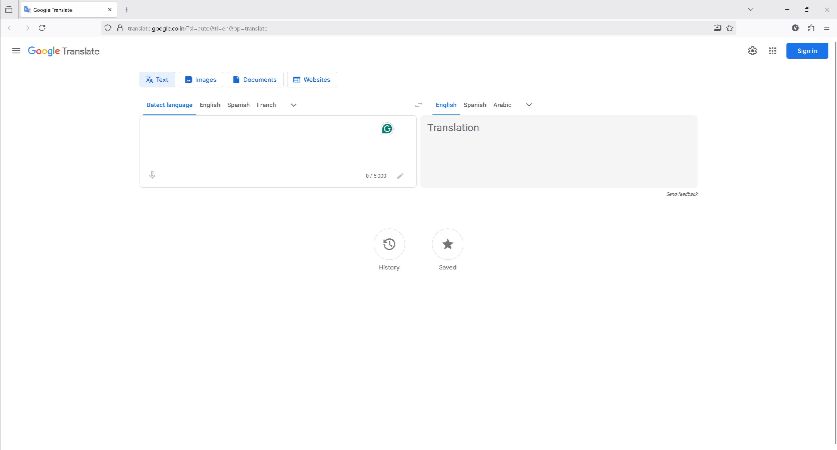Viewport: 837px width, 450px height.
Task: Open the Google apps grid
Action: coord(772,51)
